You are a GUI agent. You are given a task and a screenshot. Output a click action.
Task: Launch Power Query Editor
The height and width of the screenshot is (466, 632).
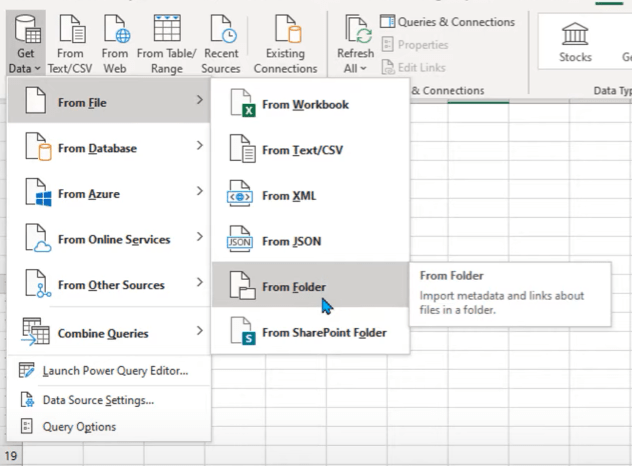tap(109, 370)
